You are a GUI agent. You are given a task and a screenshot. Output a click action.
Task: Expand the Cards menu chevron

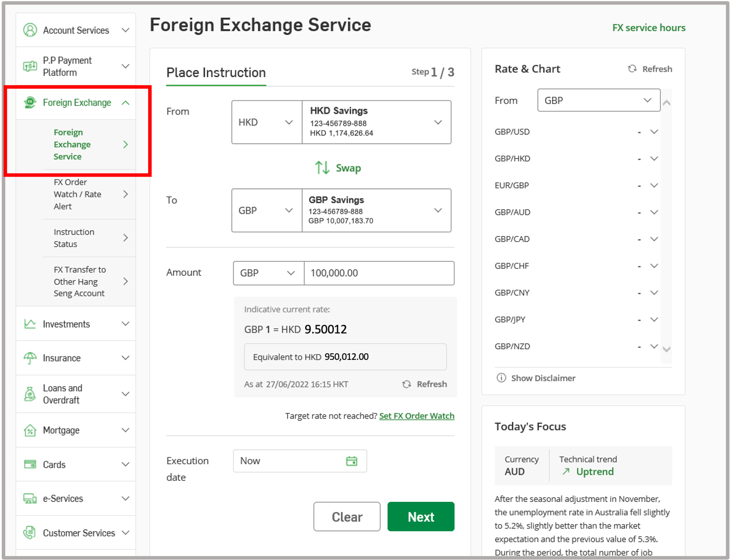[126, 464]
